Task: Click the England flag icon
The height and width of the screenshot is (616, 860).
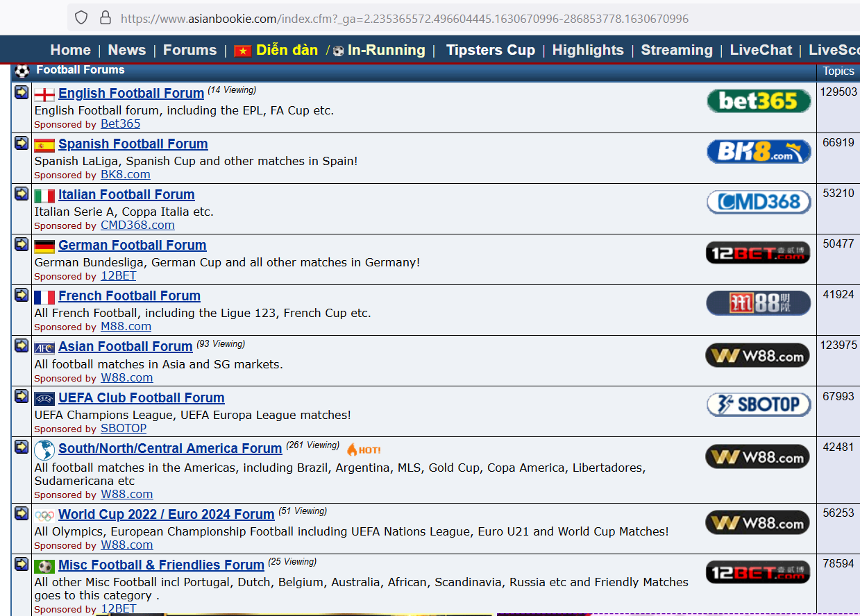Action: click(44, 95)
